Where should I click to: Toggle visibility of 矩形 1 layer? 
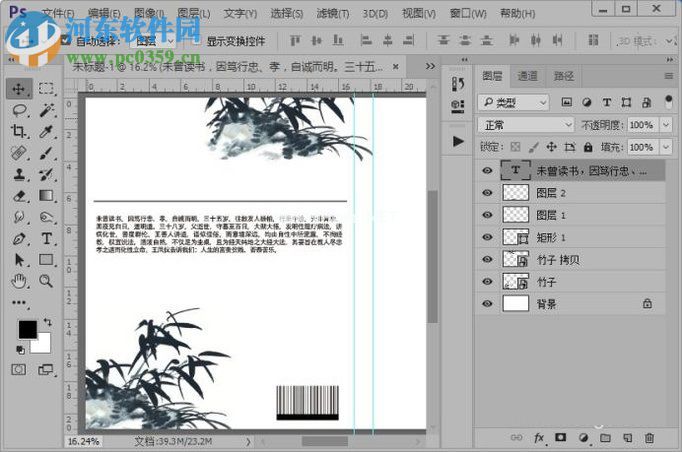pos(487,237)
